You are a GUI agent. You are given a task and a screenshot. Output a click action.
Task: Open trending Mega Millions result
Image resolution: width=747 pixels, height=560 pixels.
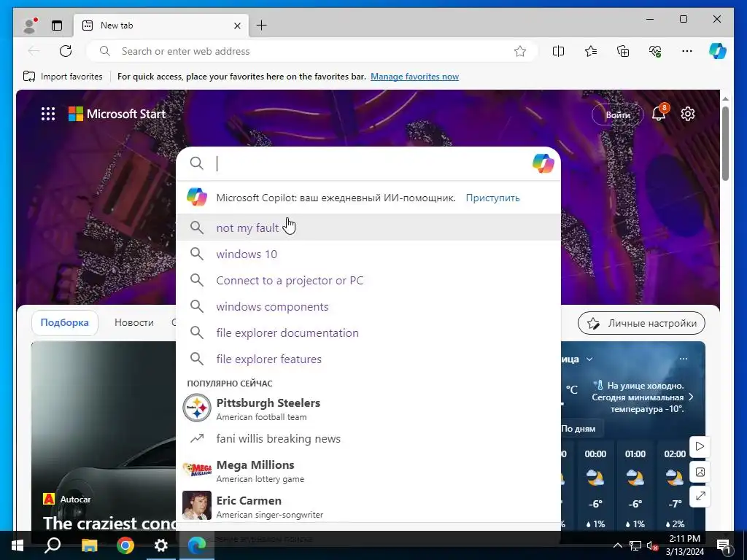(368, 470)
